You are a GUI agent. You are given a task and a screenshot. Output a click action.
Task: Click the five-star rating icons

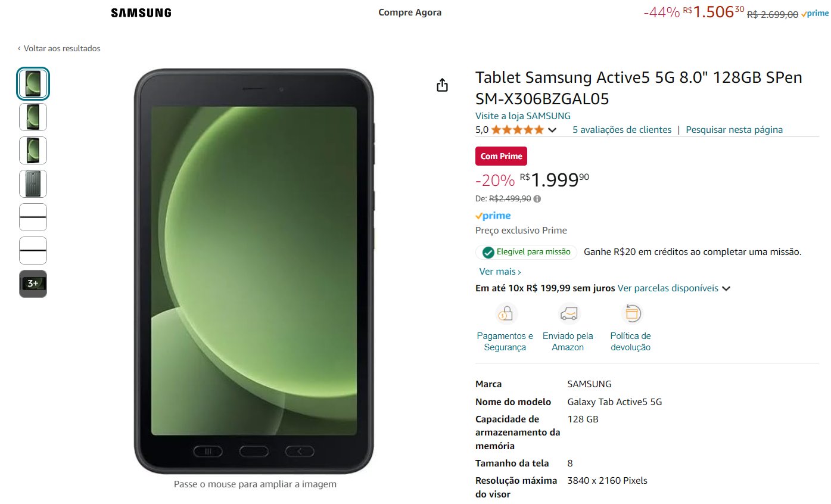tap(518, 130)
